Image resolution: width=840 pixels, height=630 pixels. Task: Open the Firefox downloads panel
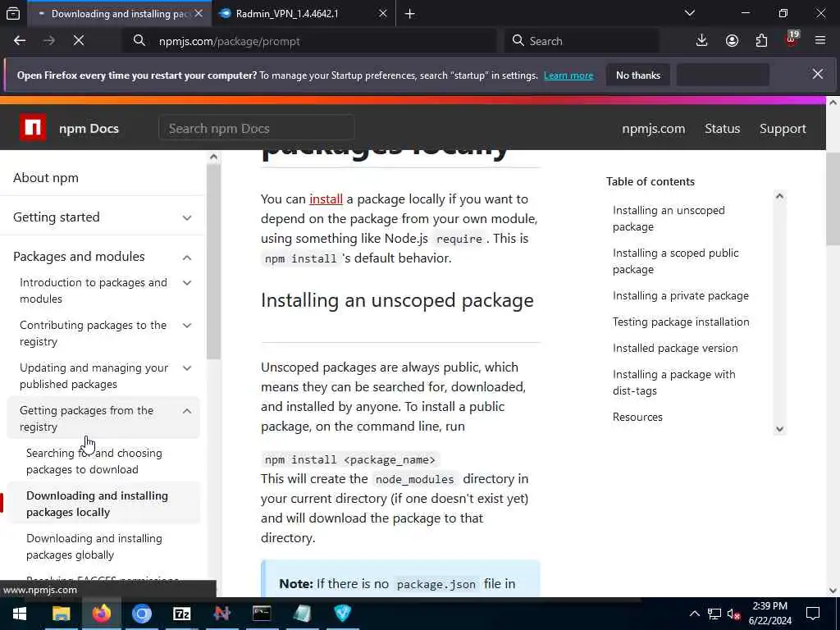point(702,41)
